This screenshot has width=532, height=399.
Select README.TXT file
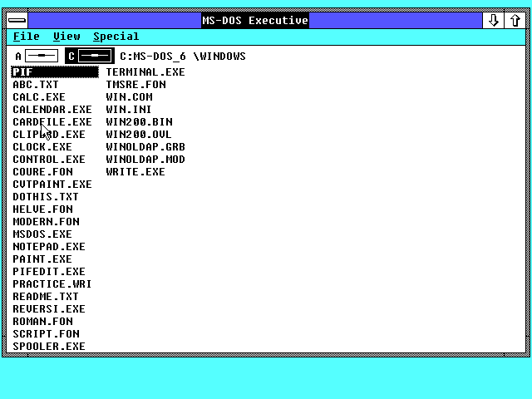coord(46,297)
